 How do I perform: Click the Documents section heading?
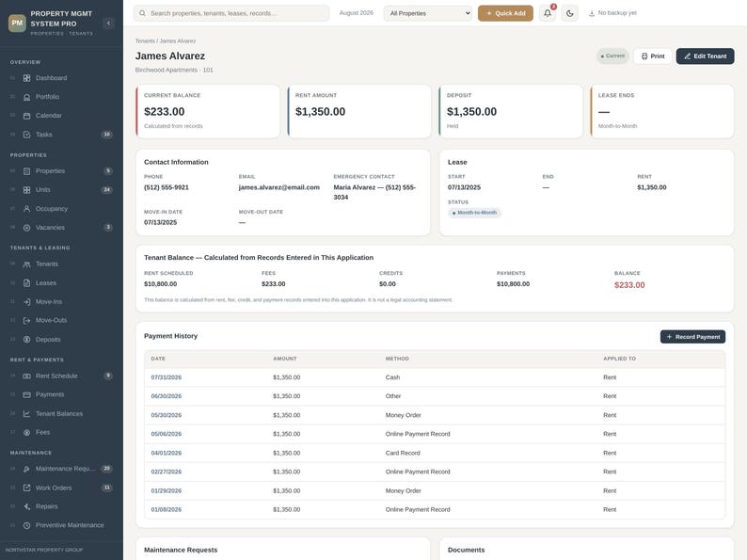click(466, 550)
